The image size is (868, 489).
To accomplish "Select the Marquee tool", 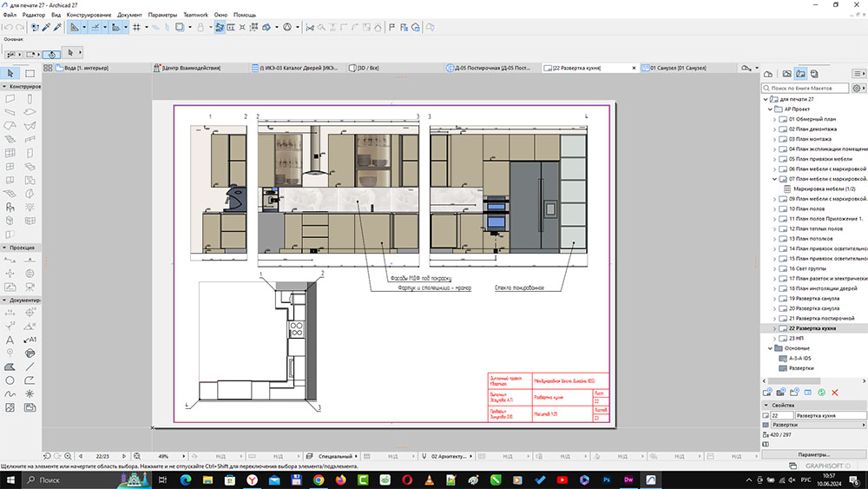I will [31, 73].
